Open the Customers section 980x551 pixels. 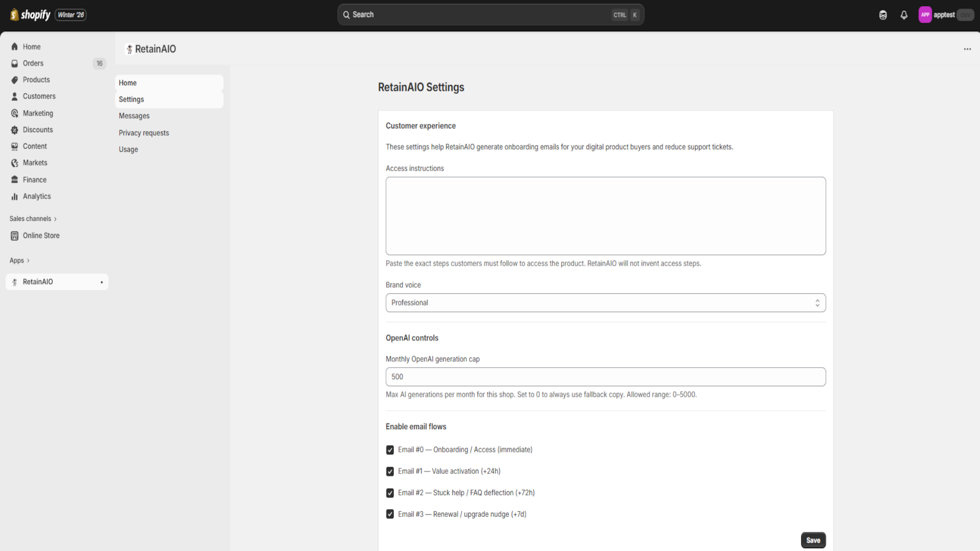coord(38,96)
